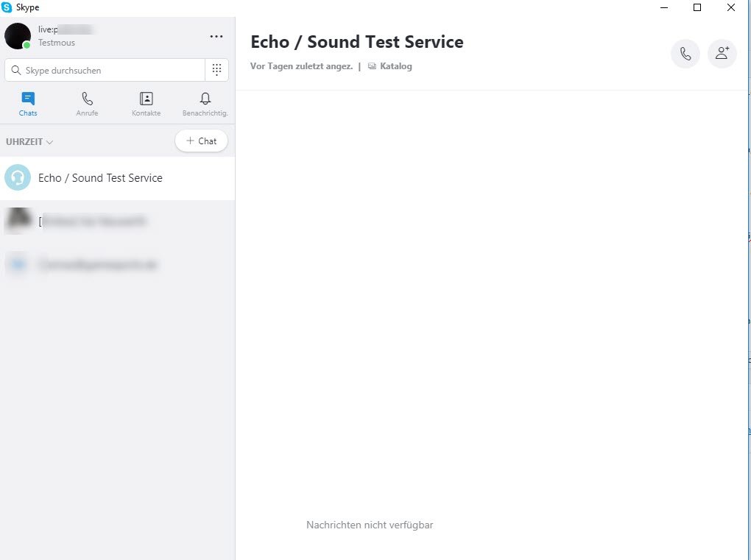Click the profile picture avatar
Screen dimensions: 751x560
click(x=18, y=36)
